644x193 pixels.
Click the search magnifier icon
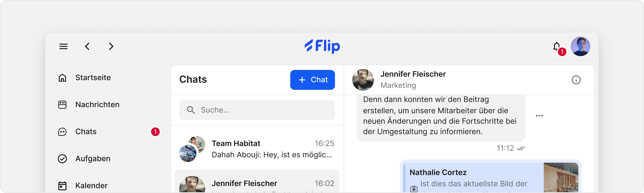pos(191,110)
